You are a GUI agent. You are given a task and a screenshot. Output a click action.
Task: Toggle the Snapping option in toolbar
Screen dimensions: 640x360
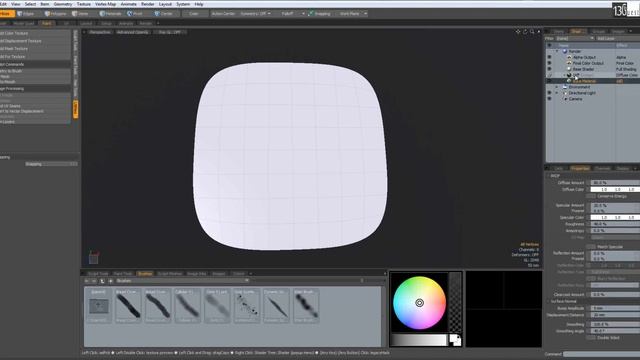point(320,13)
